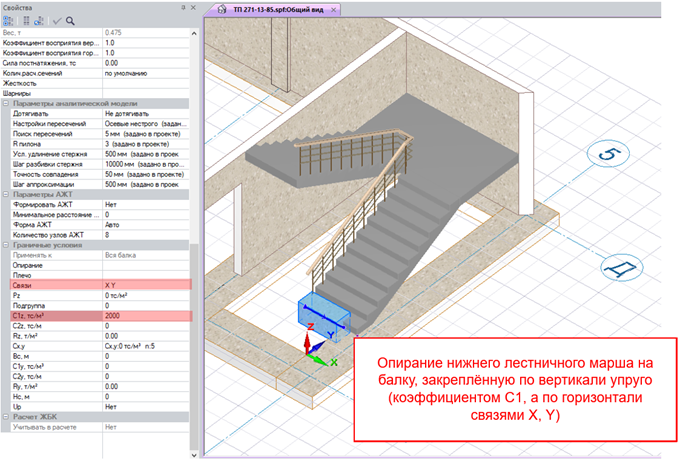Select the ТП 271-13-85.spf:Общий вид tab
Image resolution: width=680 pixels, height=461 pixels.
pos(278,10)
